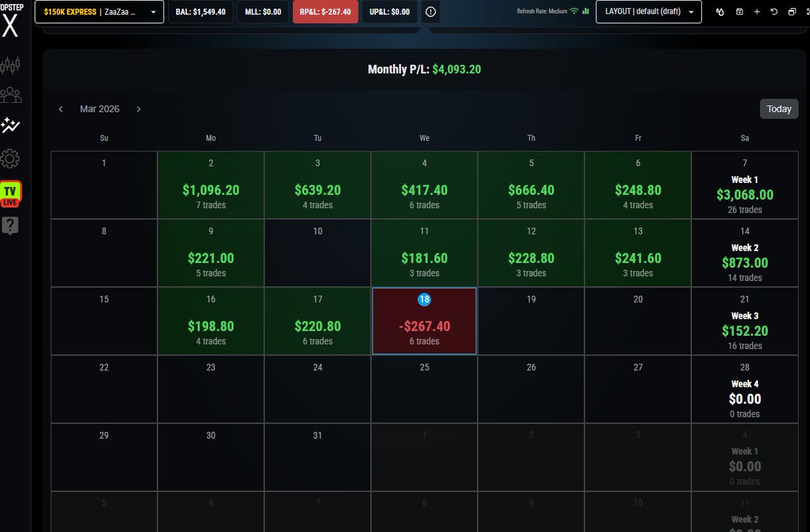The image size is (810, 532).
Task: Add new layout with the plus icon
Action: [x=757, y=12]
